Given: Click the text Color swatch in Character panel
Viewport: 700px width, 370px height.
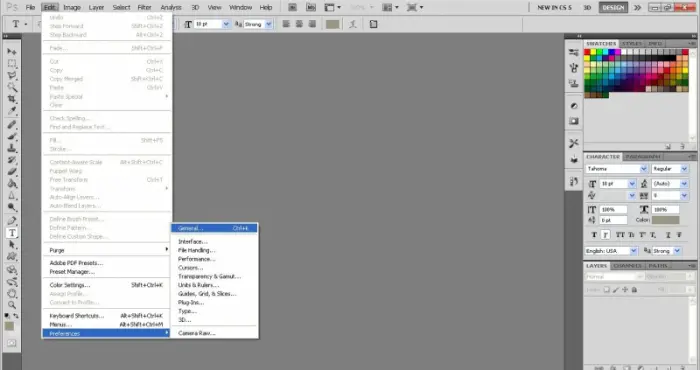Looking at the screenshot, I should tap(665, 220).
